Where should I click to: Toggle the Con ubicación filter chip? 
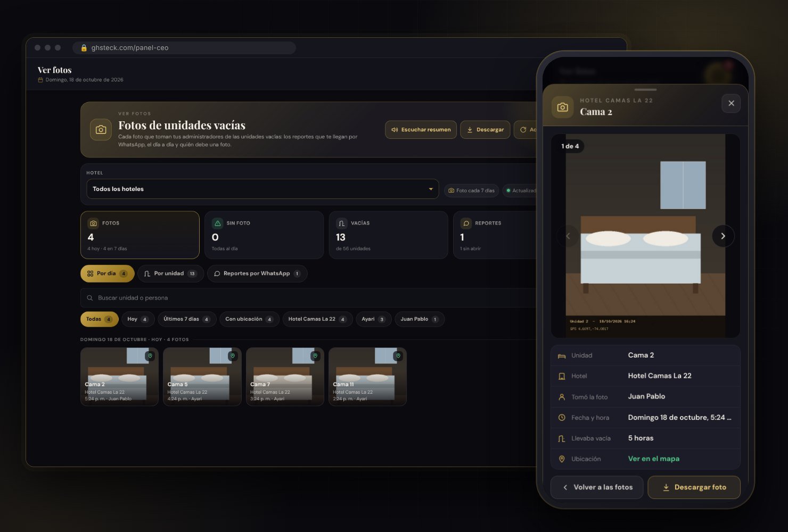249,319
